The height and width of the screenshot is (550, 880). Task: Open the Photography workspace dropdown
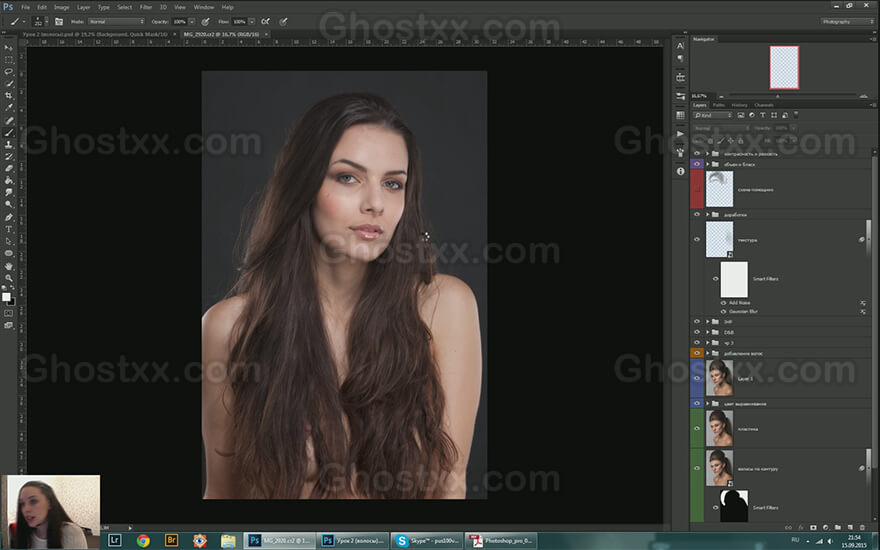[847, 21]
